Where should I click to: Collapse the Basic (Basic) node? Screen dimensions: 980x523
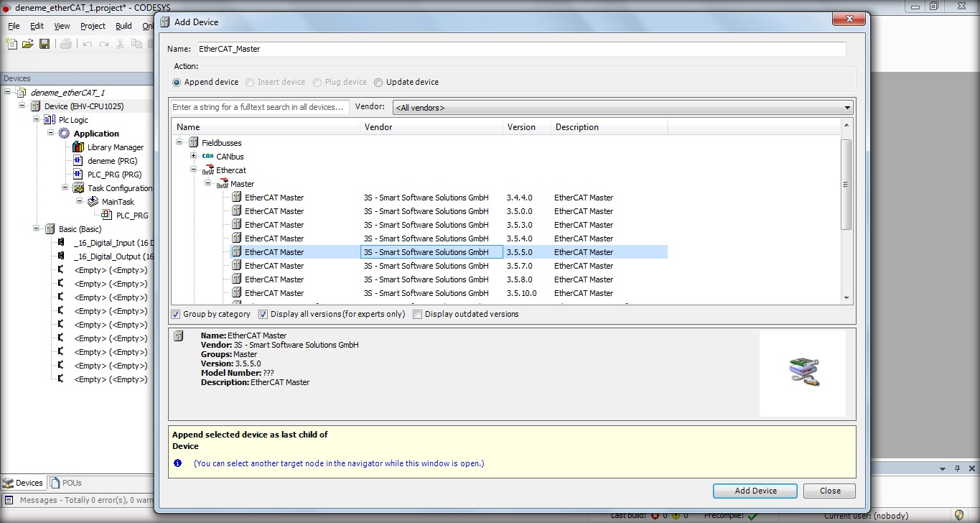click(x=37, y=229)
